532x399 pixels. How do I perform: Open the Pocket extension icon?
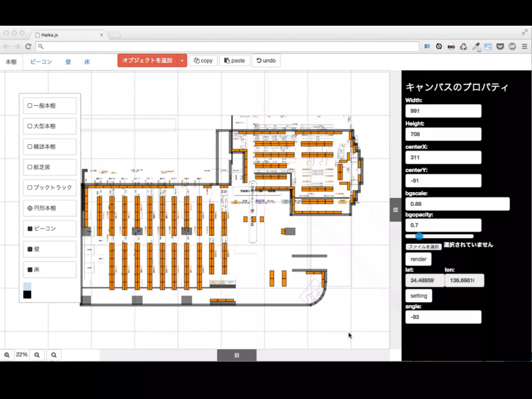pyautogui.click(x=500, y=46)
